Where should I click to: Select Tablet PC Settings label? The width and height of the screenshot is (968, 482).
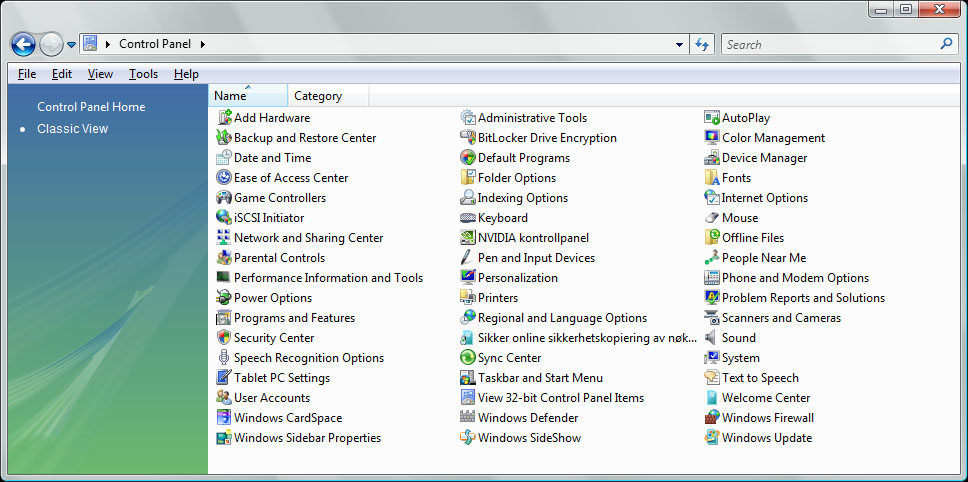(282, 378)
